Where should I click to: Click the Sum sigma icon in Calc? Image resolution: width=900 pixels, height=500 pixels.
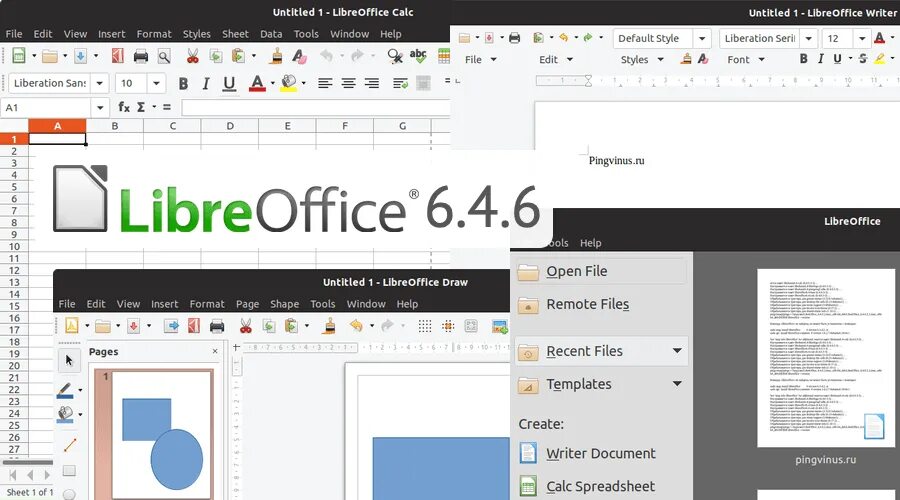(141, 107)
